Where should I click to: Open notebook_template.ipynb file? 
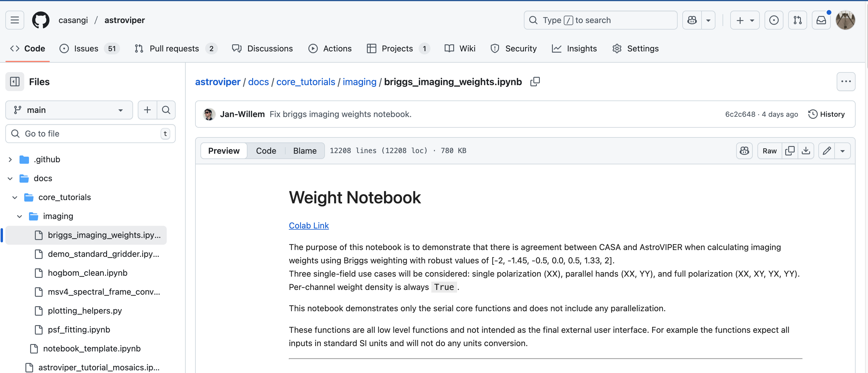point(92,348)
